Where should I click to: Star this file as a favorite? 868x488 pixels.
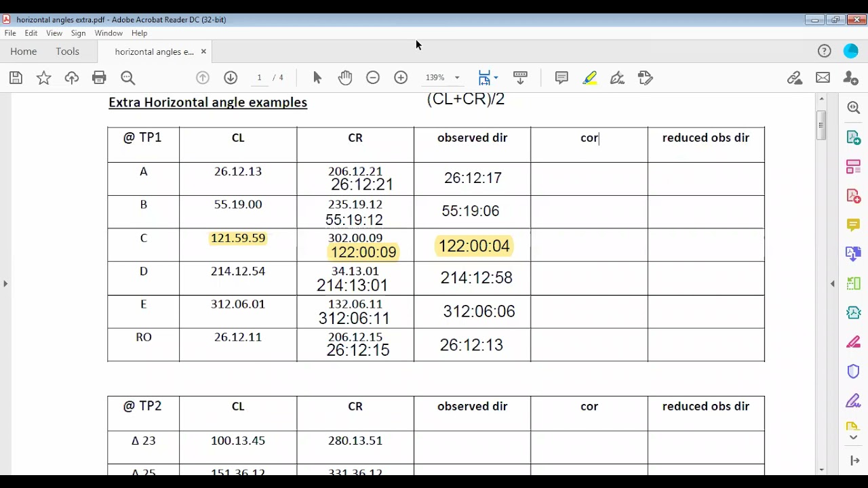(x=43, y=78)
